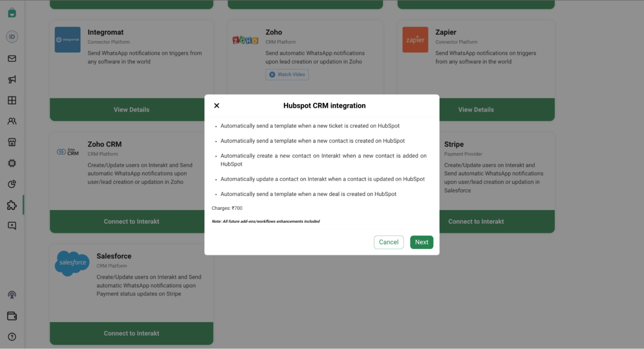Open the templates grid icon in sidebar
Image resolution: width=644 pixels, height=349 pixels.
[12, 100]
